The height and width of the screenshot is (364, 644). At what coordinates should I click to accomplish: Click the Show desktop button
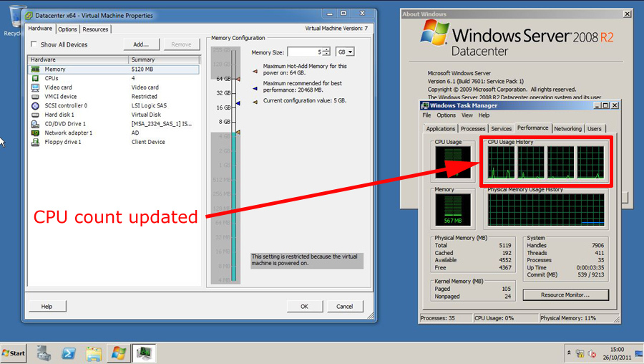pyautogui.click(x=639, y=353)
